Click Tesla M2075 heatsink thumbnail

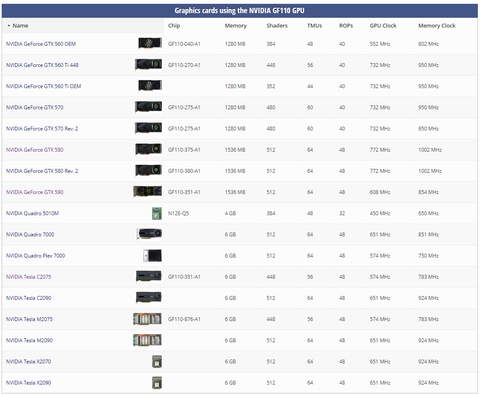coord(148,319)
